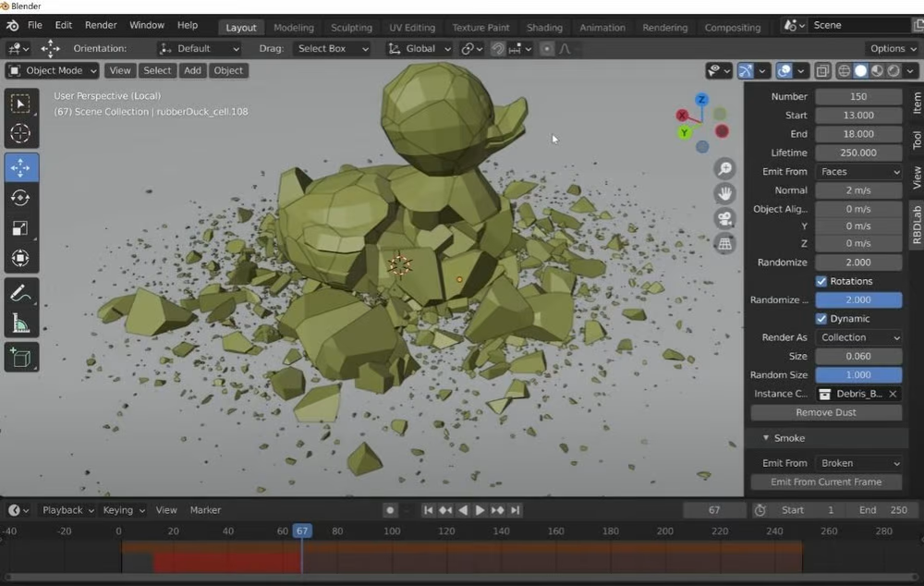Zoom the viewport with the magnifier icon
The height and width of the screenshot is (586, 924).
(x=725, y=168)
